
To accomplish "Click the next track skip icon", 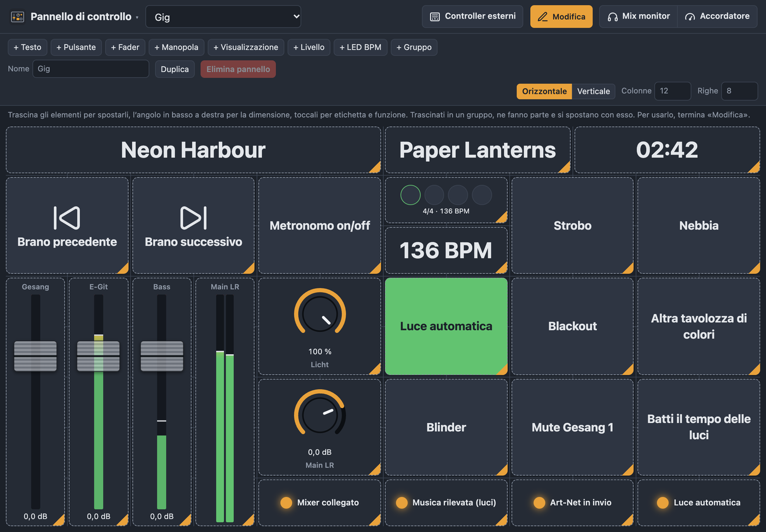I will pyautogui.click(x=194, y=218).
